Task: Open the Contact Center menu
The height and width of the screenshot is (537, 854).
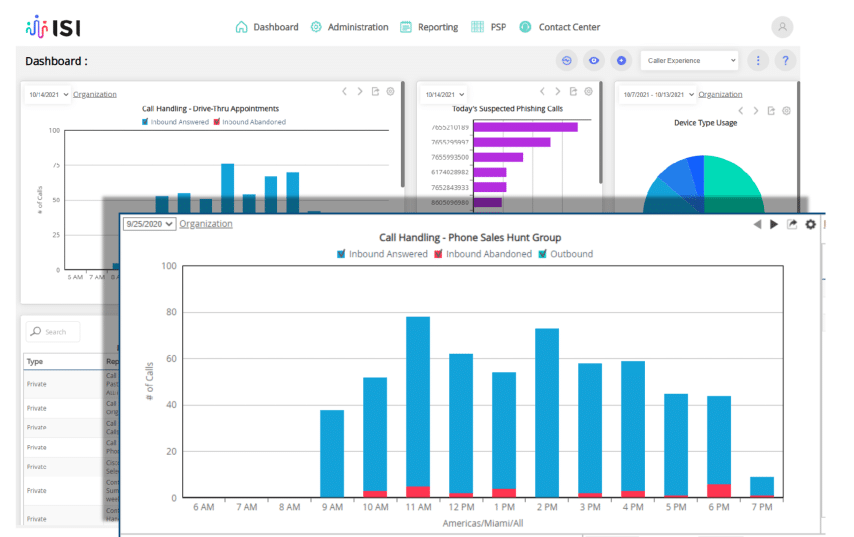Action: [x=560, y=27]
